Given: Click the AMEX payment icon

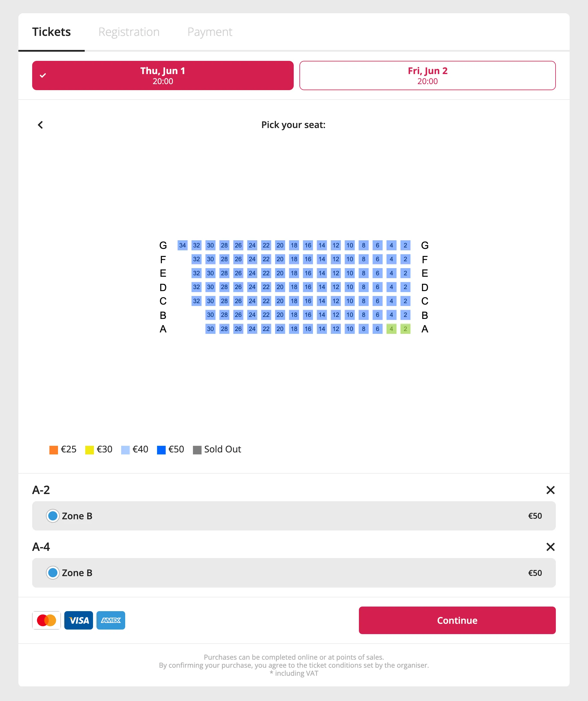Looking at the screenshot, I should click(x=111, y=620).
